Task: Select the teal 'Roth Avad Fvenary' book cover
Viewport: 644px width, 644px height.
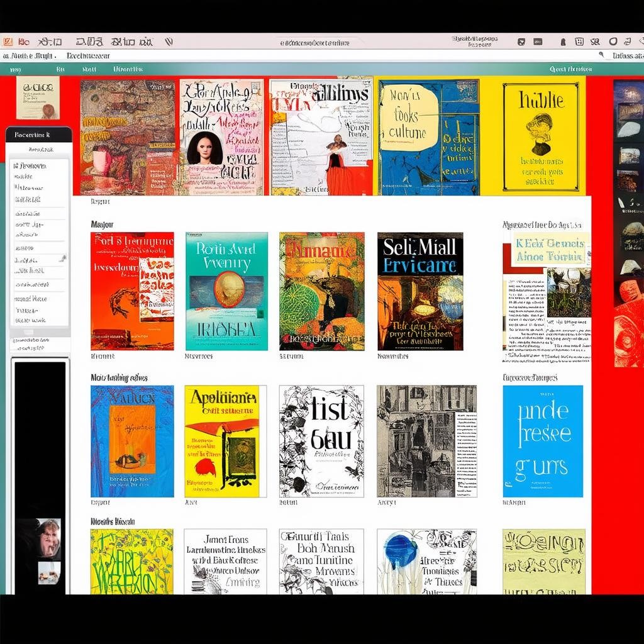Action: click(226, 291)
